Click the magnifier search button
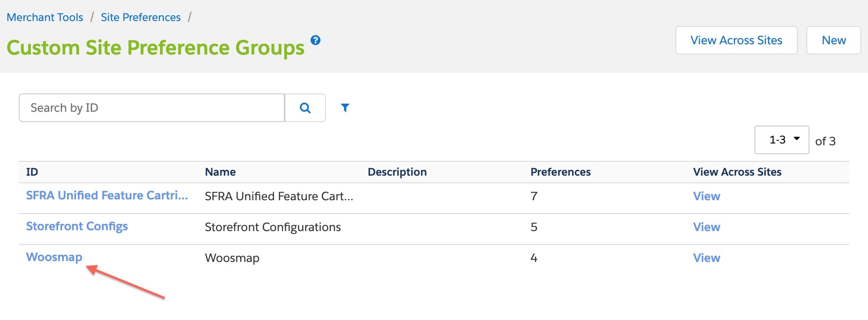 (x=305, y=108)
